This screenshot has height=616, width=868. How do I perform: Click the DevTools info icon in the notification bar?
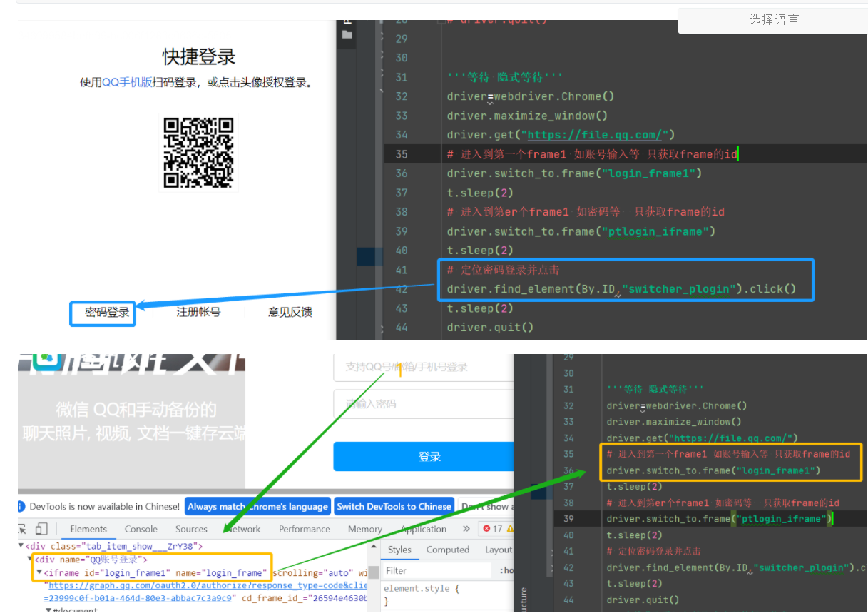[x=21, y=506]
